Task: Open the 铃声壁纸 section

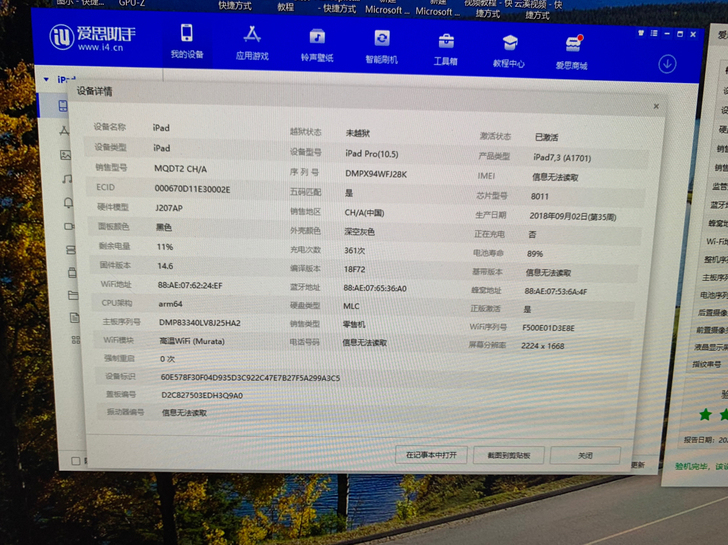Action: (317, 45)
